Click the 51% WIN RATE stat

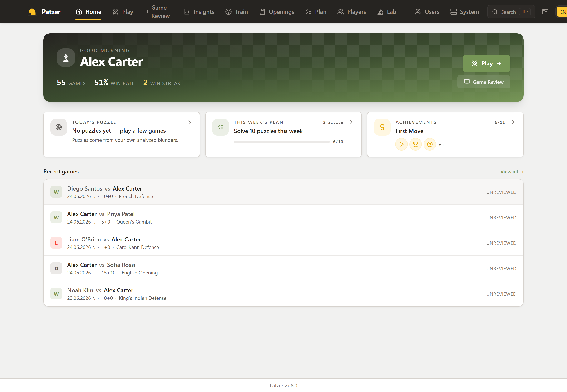(114, 83)
